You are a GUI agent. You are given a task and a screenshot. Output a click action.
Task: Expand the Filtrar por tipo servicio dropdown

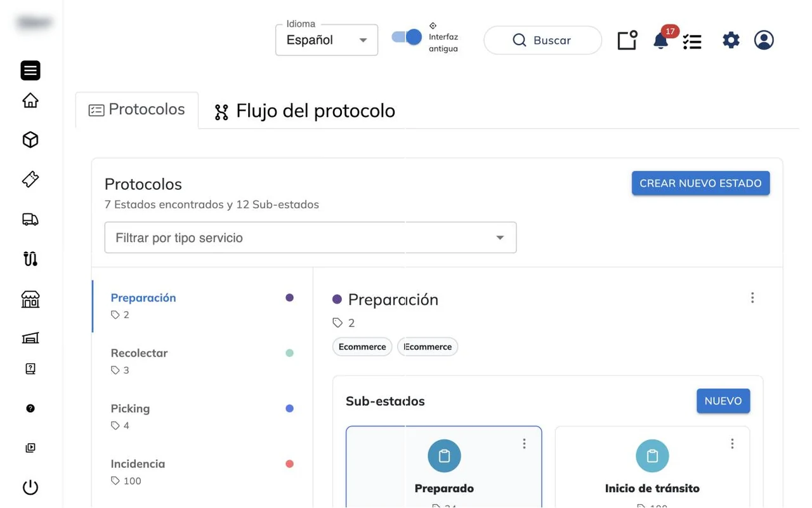(310, 237)
